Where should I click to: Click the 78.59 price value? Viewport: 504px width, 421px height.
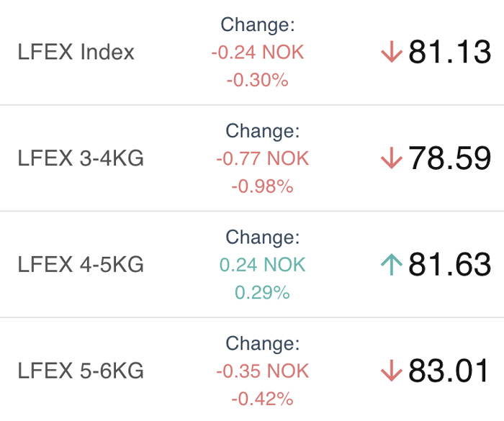[x=450, y=158]
